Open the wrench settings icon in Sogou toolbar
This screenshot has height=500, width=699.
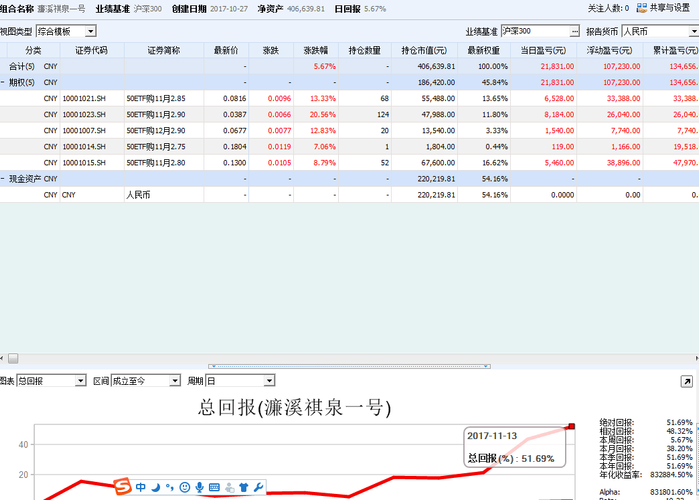(258, 488)
